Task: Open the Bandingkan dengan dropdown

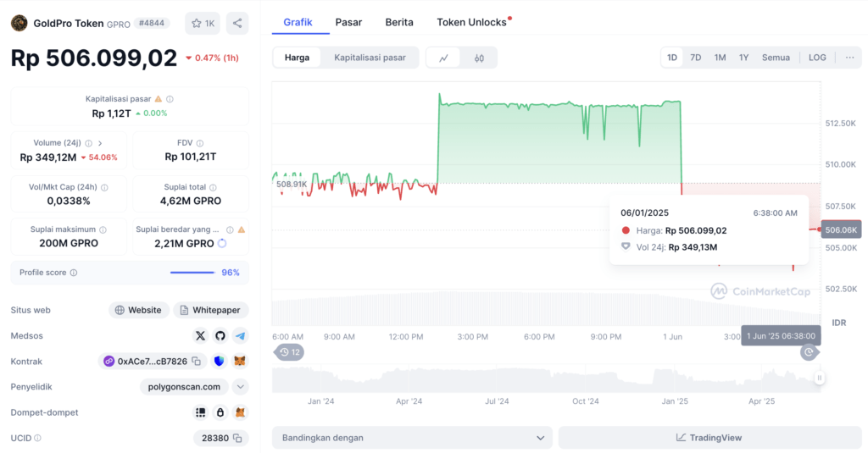Action: click(x=412, y=438)
